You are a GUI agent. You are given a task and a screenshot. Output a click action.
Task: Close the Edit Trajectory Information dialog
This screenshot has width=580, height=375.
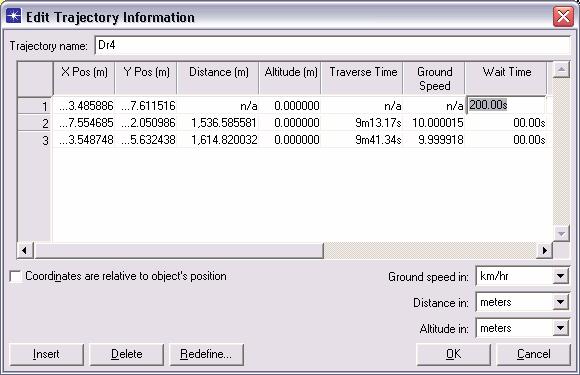click(563, 17)
